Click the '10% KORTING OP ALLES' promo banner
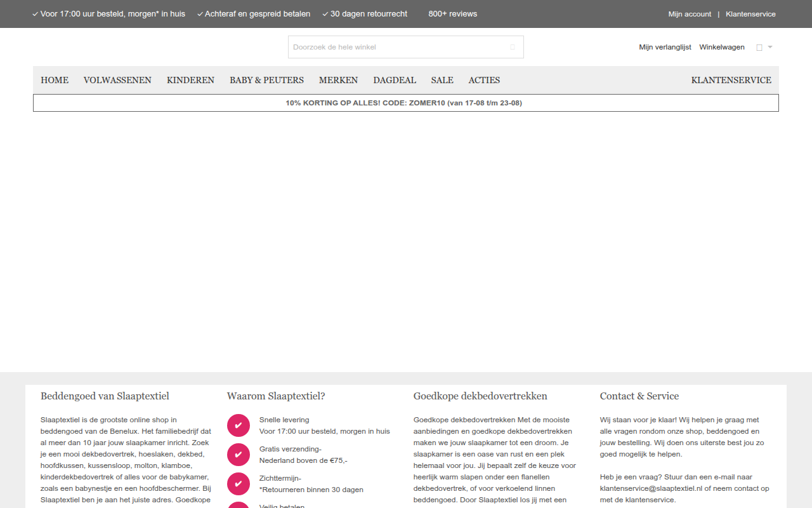This screenshot has width=812, height=508. [406, 103]
